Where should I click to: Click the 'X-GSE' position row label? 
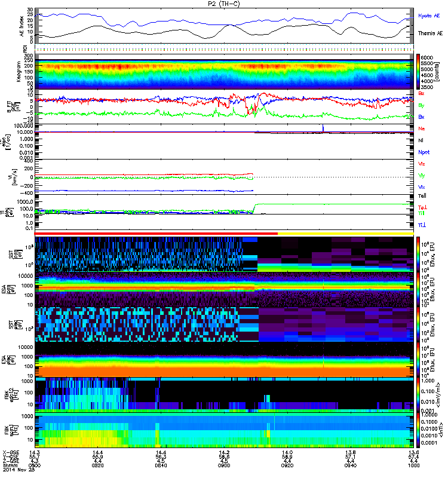click(x=11, y=453)
